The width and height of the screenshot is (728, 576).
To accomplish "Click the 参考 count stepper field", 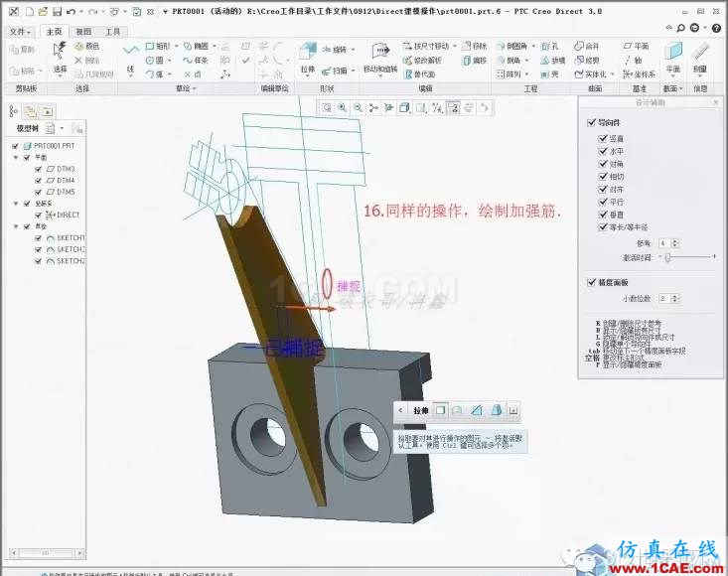I will point(669,243).
